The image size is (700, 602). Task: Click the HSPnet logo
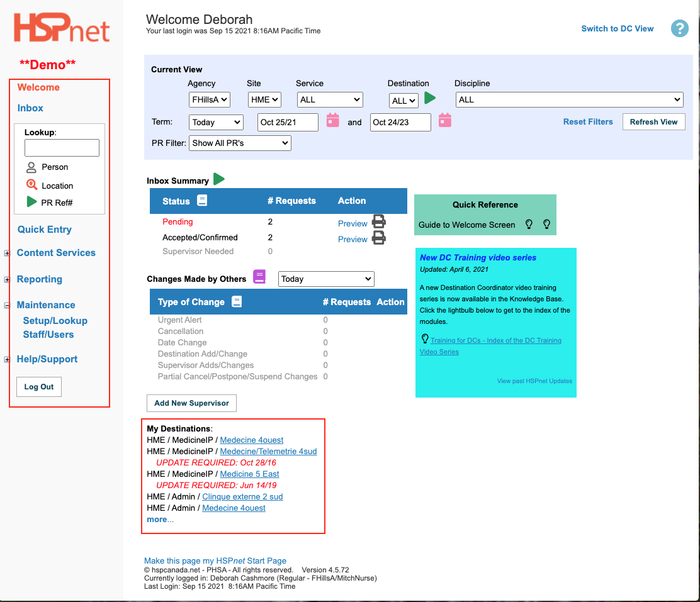tap(62, 28)
